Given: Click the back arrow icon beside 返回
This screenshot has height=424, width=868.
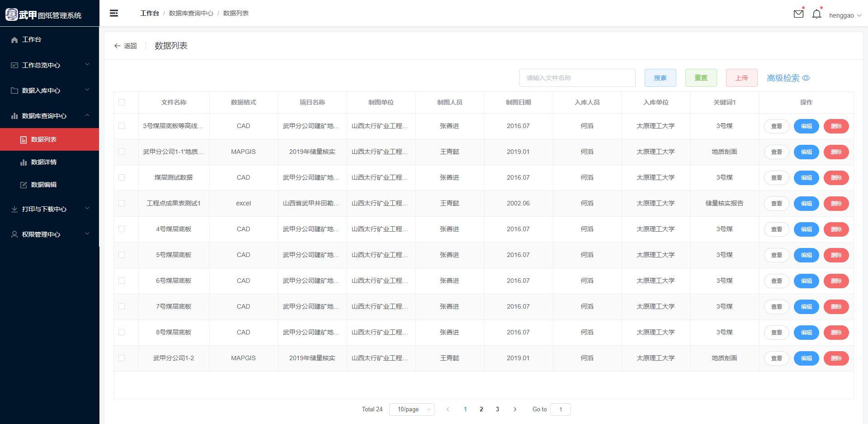Looking at the screenshot, I should [117, 46].
